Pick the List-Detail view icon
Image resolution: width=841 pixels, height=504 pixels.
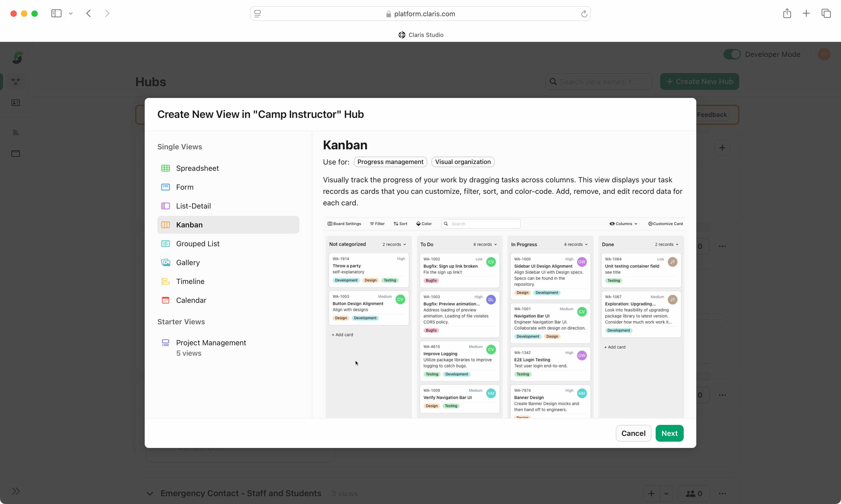click(x=165, y=206)
